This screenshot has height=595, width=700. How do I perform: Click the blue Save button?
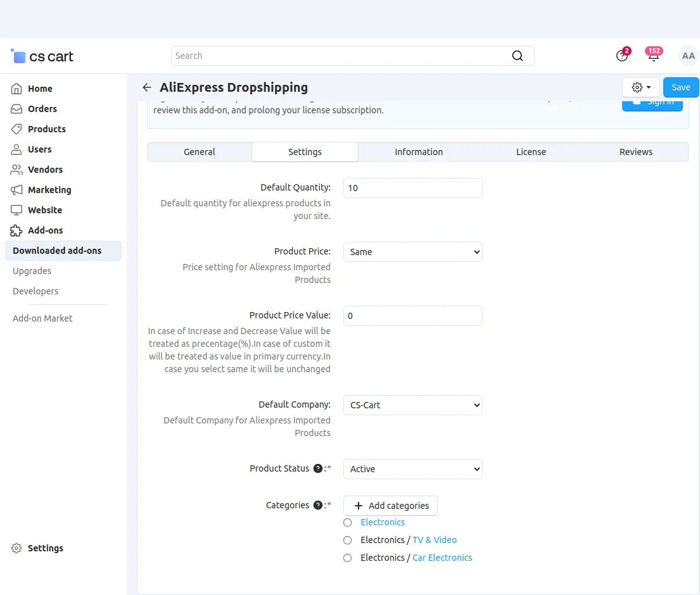pyautogui.click(x=681, y=87)
